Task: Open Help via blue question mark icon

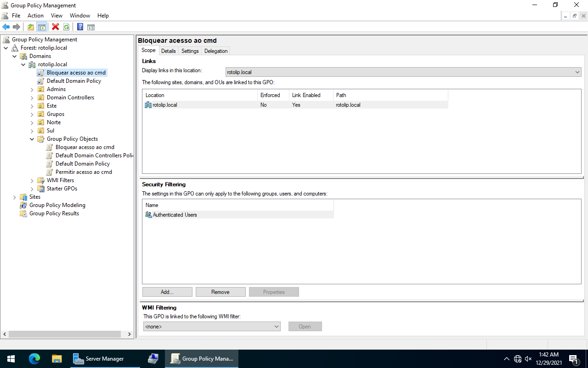Action: 80,27
